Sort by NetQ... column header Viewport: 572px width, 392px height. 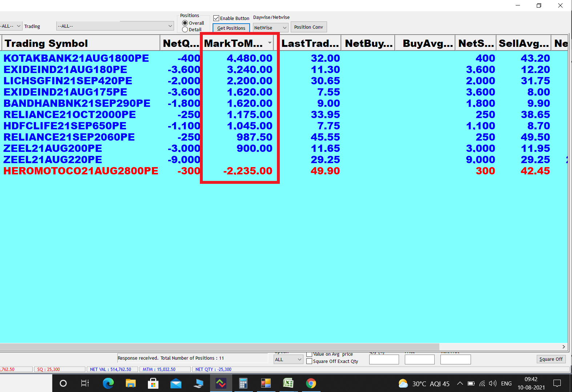coord(181,43)
